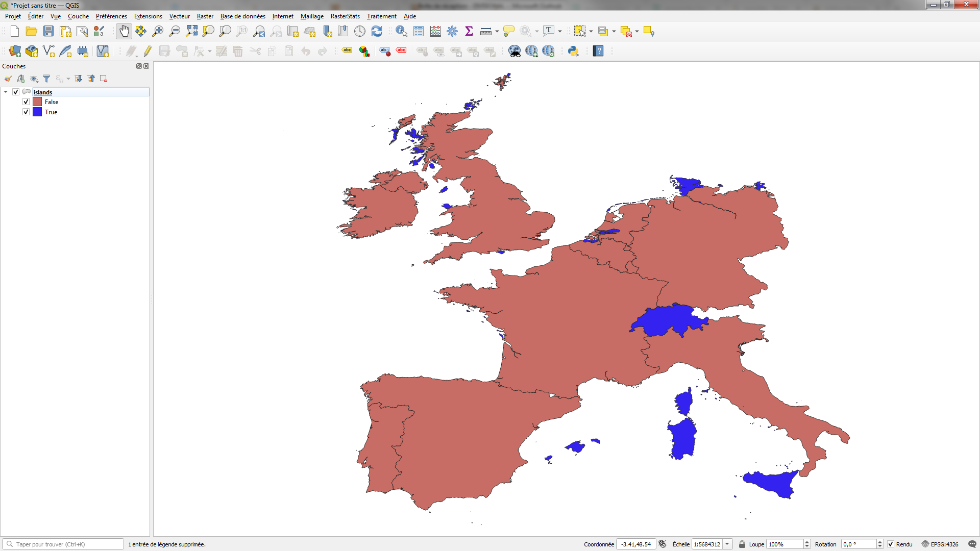Screen dimensions: 980x551
Task: Open the Traitement menu
Action: (x=382, y=16)
